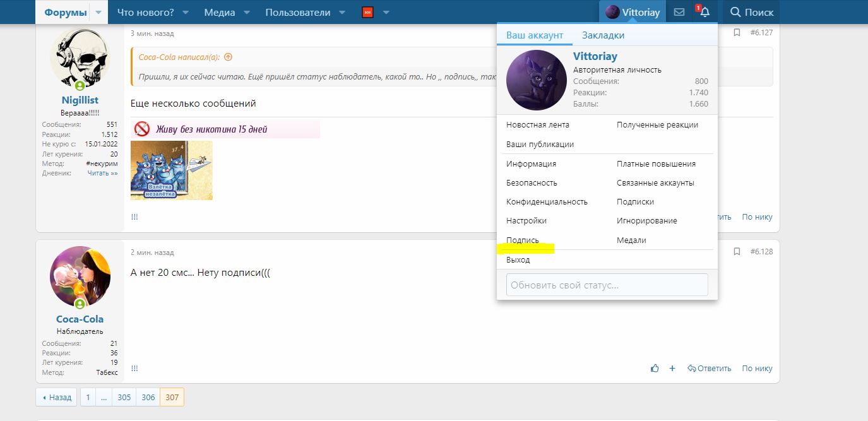This screenshot has width=868, height=421.
Task: Switch to the Закладки tab
Action: point(603,35)
